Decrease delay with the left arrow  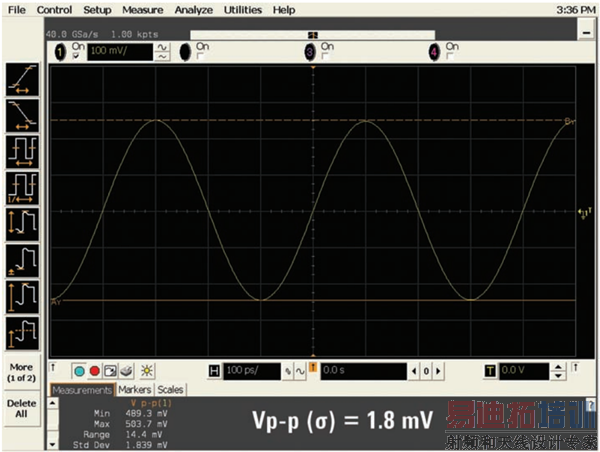(414, 371)
